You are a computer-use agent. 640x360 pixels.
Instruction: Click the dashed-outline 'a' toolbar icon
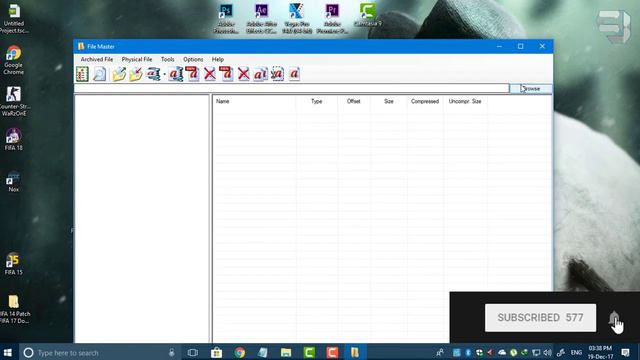tap(277, 74)
